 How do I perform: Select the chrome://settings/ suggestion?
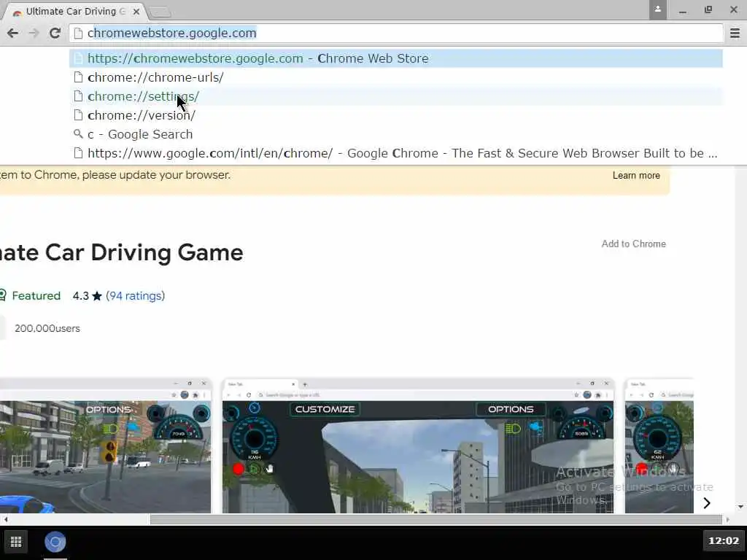coord(396,96)
